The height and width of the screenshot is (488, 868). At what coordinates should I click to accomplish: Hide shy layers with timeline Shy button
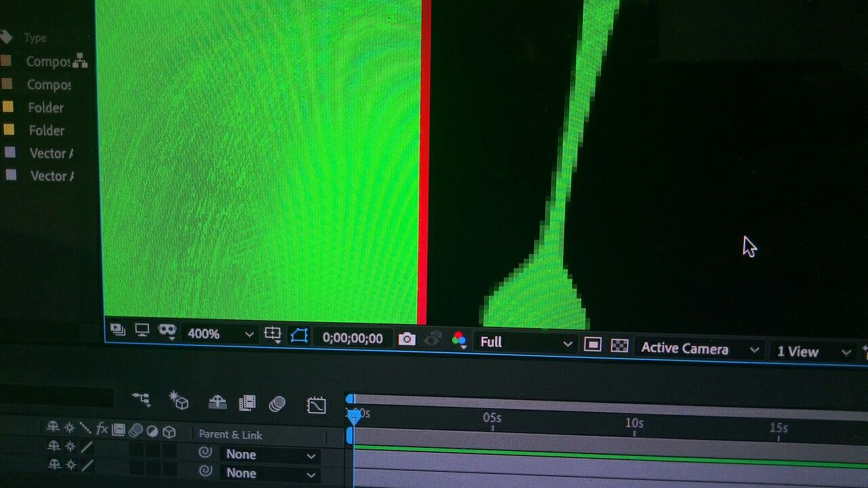[x=217, y=403]
